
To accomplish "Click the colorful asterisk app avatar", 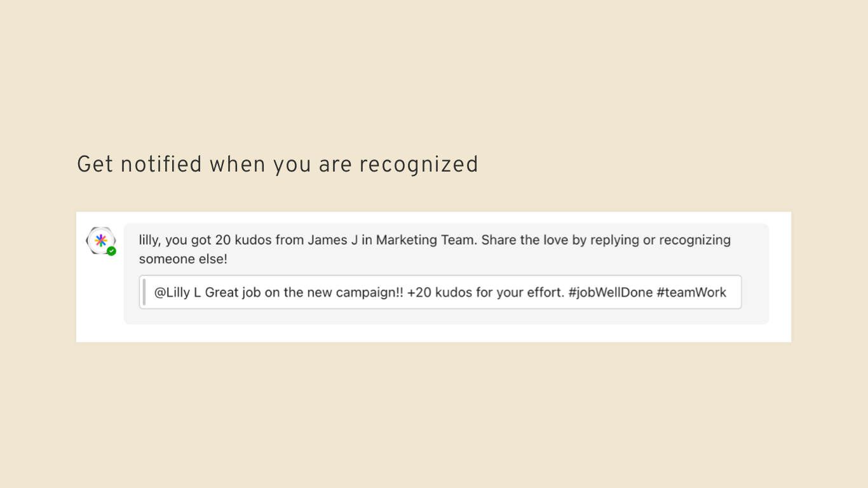I will tap(100, 240).
